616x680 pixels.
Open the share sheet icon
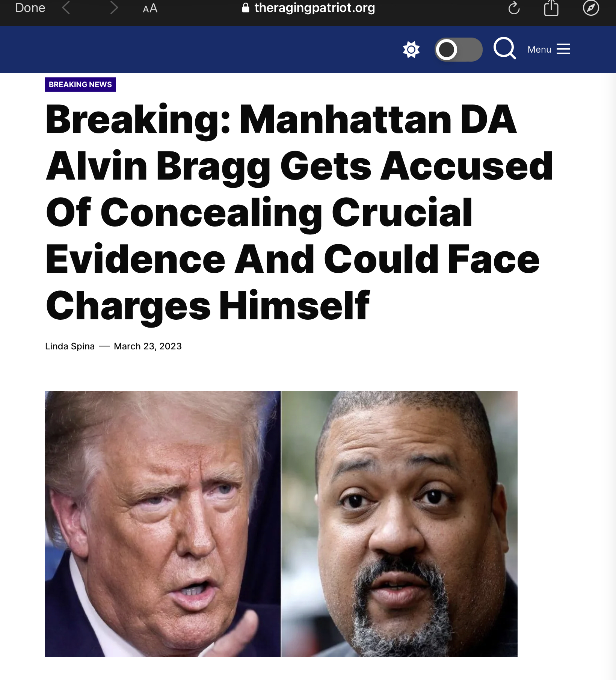tap(551, 8)
